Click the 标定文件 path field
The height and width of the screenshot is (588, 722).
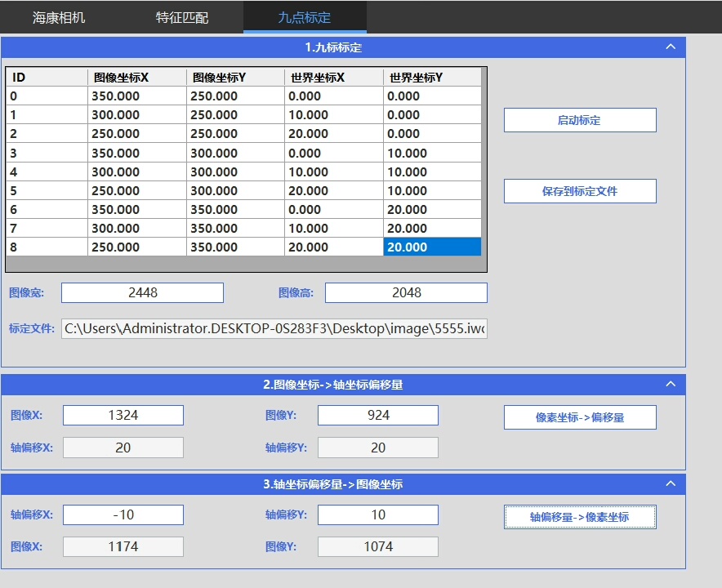point(274,329)
